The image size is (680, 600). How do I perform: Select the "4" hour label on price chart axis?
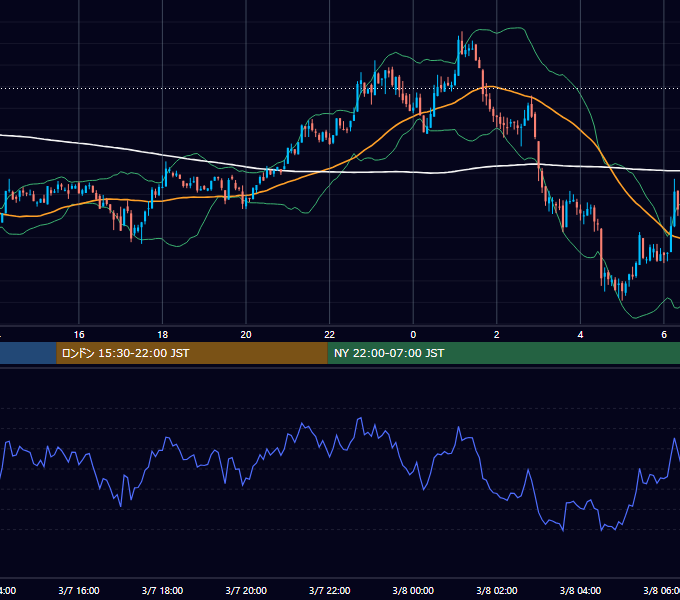[x=580, y=335]
